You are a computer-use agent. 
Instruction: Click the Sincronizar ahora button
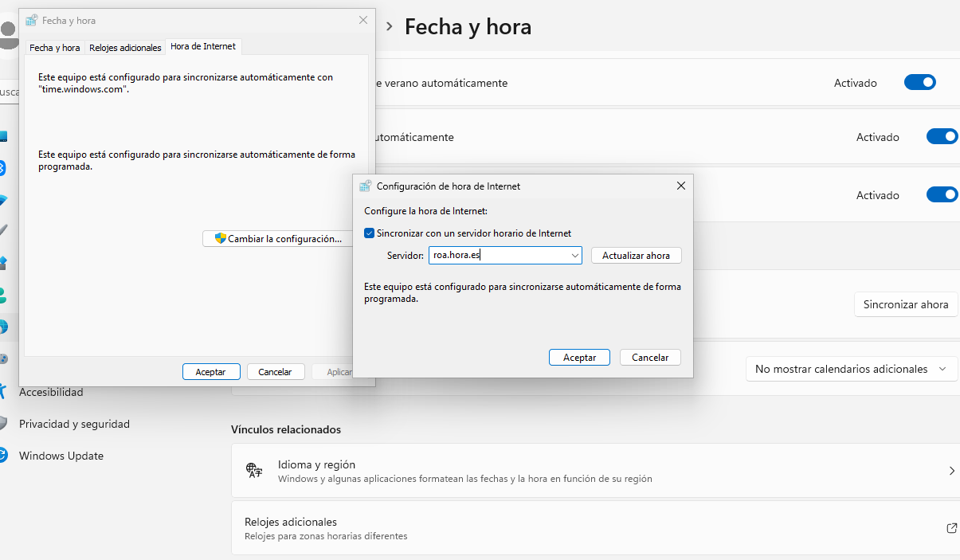point(905,304)
